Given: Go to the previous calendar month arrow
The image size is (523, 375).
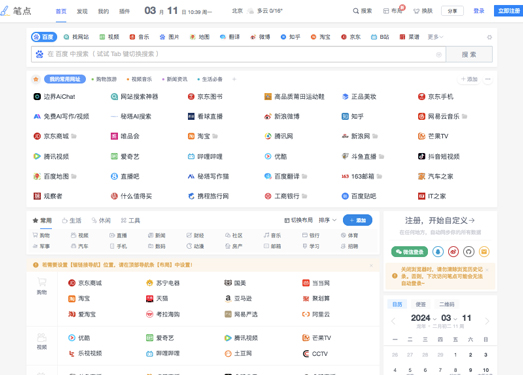Looking at the screenshot, I should (x=393, y=321).
